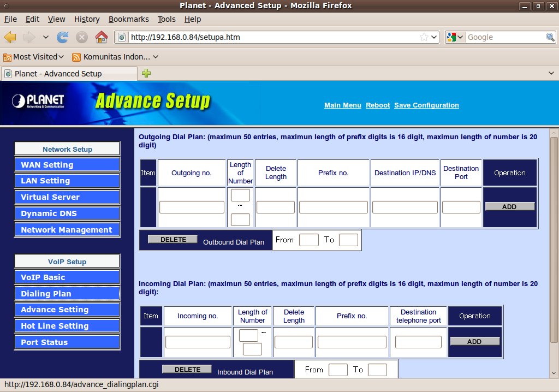
Task: Open the History menu
Action: click(87, 19)
